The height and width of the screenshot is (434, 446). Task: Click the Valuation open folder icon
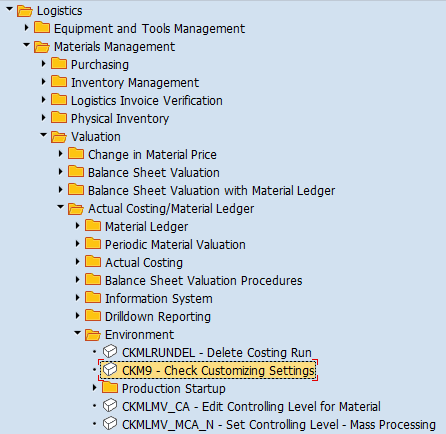(59, 137)
